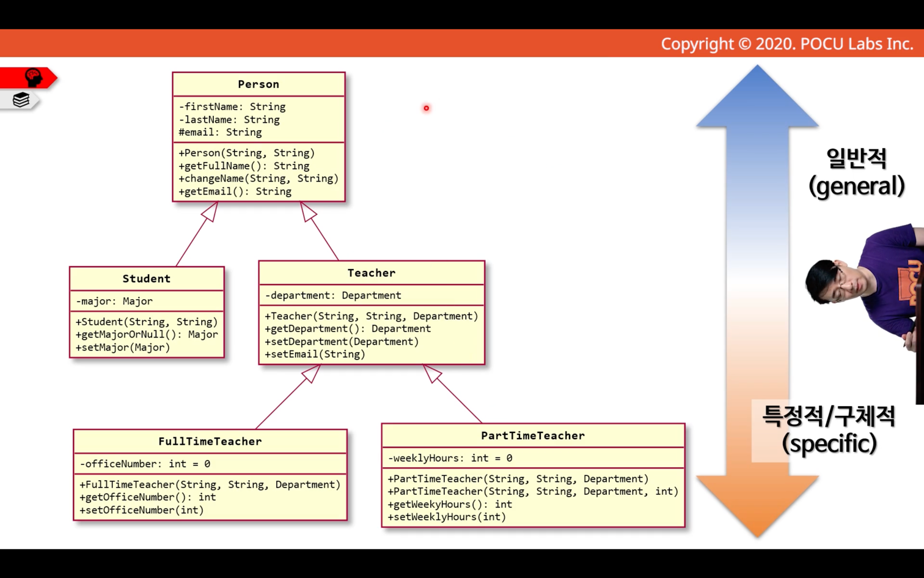The width and height of the screenshot is (924, 578).
Task: Click the "#email: String" field
Action: 220,132
